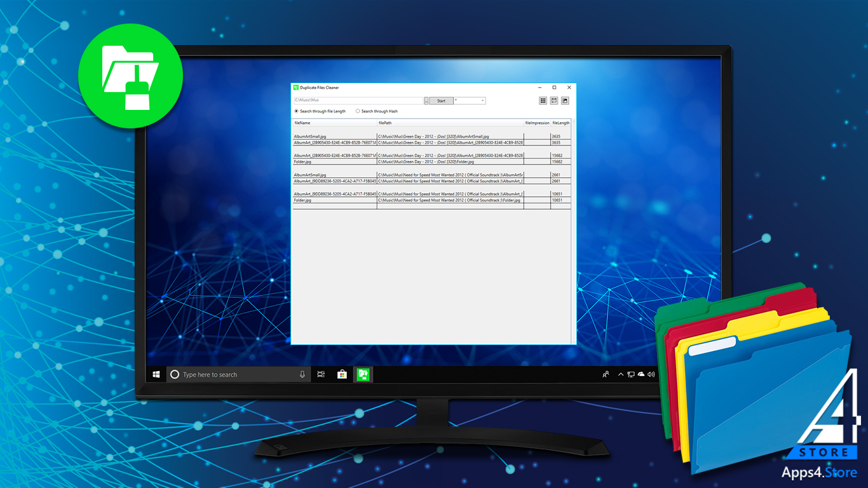Viewport: 868px width, 488px height.
Task: Click Duplicate Files Cleaner taskbar icon
Action: [x=363, y=374]
